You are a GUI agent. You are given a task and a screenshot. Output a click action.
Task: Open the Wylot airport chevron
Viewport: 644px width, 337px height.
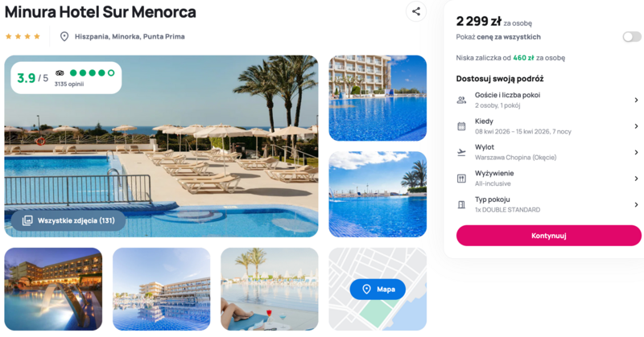636,152
